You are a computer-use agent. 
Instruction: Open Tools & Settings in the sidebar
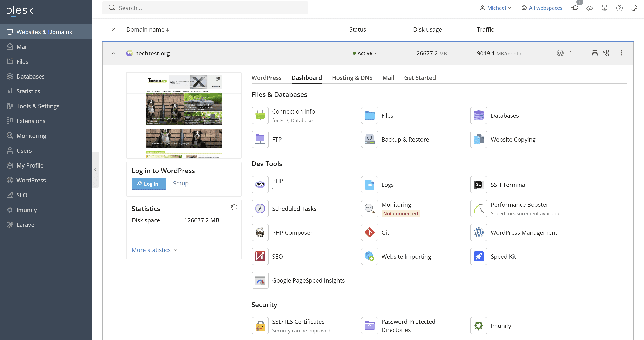pyautogui.click(x=46, y=106)
